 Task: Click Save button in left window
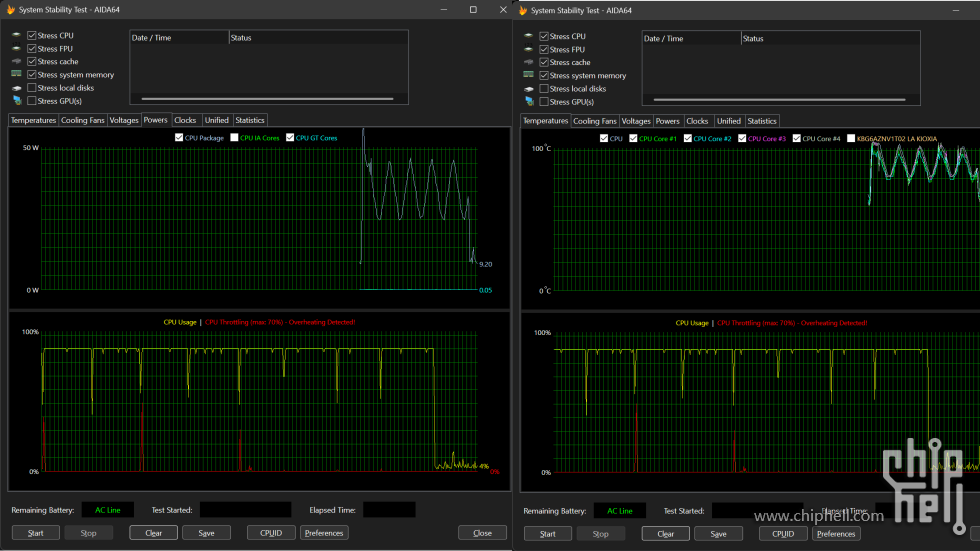tap(206, 533)
